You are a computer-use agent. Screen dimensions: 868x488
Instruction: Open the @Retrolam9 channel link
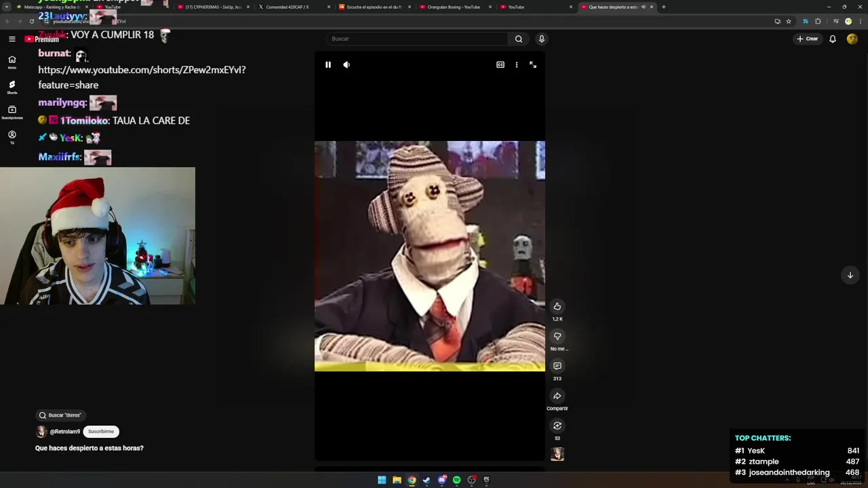[x=64, y=432]
